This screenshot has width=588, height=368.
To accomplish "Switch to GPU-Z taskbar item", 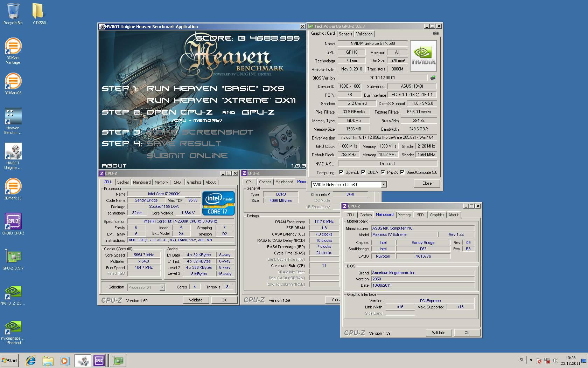I will (x=118, y=360).
